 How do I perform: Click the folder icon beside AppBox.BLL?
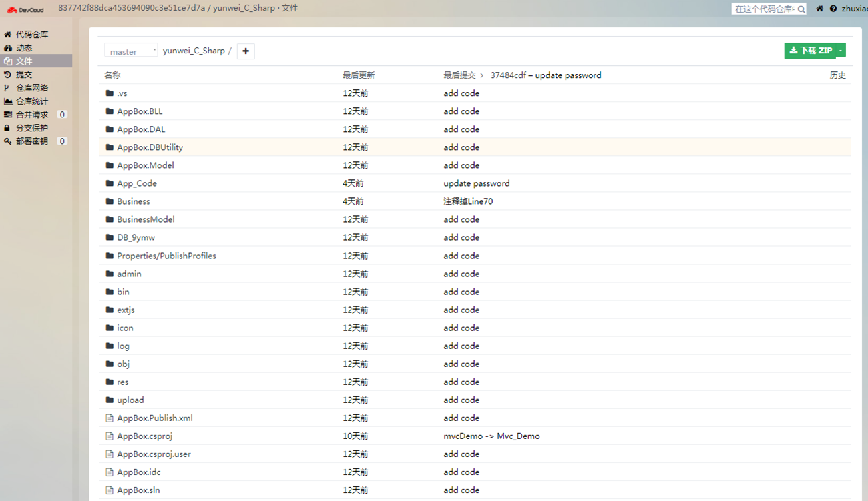coord(110,111)
